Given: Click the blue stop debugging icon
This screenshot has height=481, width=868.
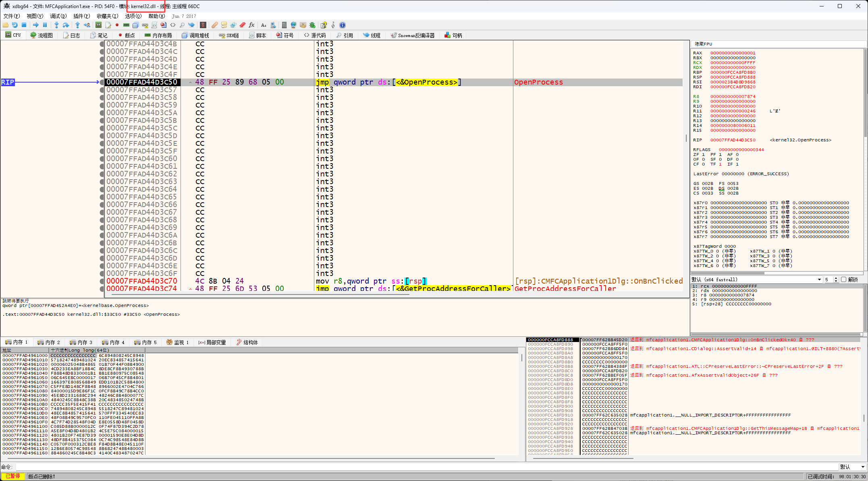Looking at the screenshot, I should 24,25.
